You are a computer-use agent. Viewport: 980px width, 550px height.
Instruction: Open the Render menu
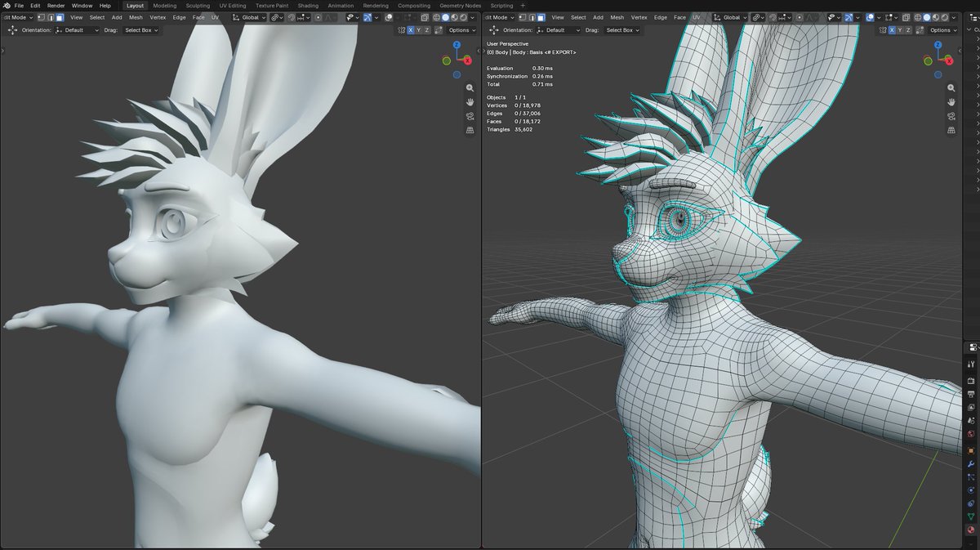pyautogui.click(x=56, y=5)
